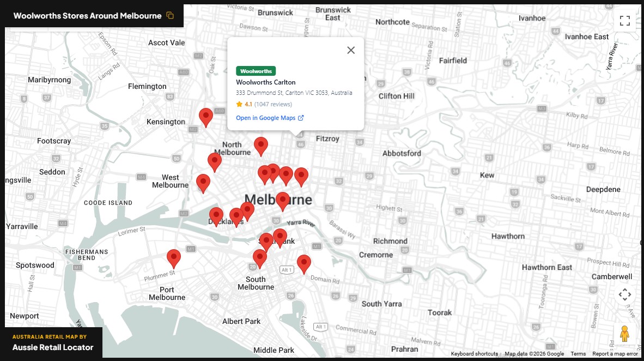Open Keyboard shortcuts
Viewport: 644px width, 361px height.
tap(475, 353)
